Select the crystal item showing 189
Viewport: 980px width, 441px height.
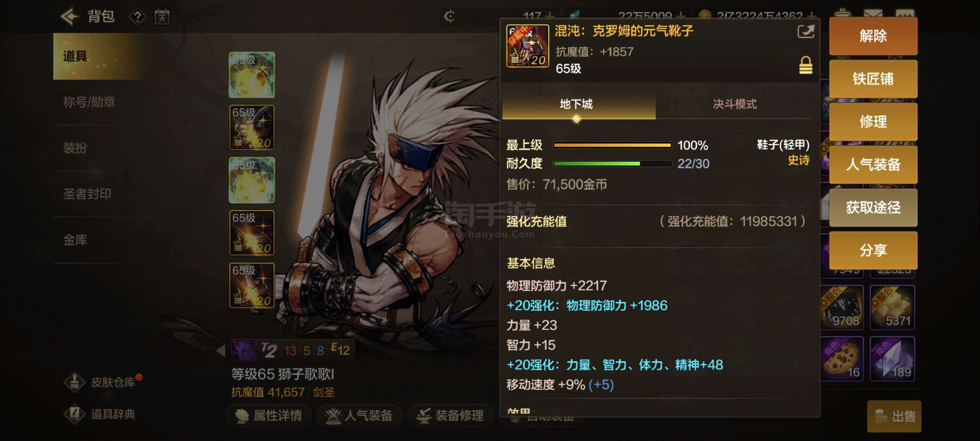tap(892, 359)
